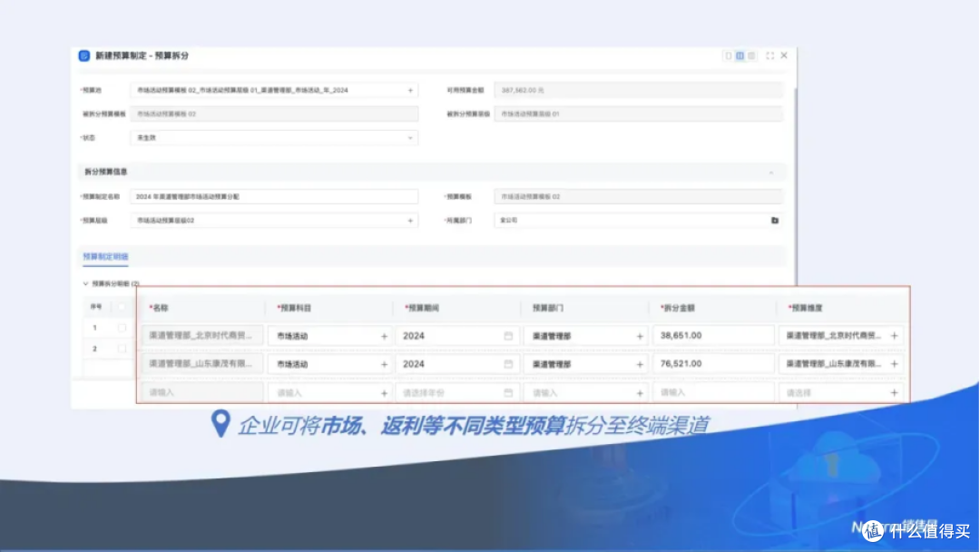Click 预算维度 value 渠道管理部_山东康茂有限

click(x=833, y=364)
